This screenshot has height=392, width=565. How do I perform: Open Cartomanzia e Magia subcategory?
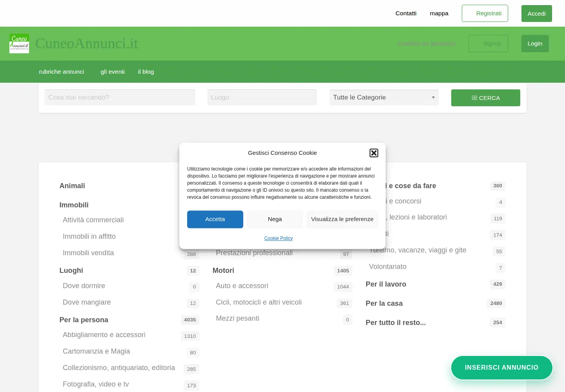click(x=97, y=351)
